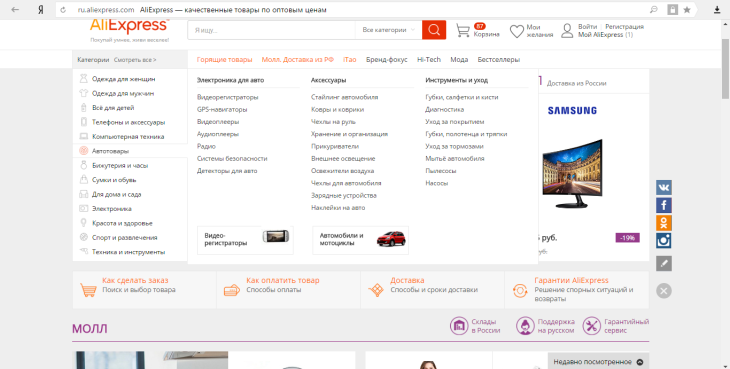The height and width of the screenshot is (369, 730).
Task: Open the shopping cart icon
Action: [462, 31]
